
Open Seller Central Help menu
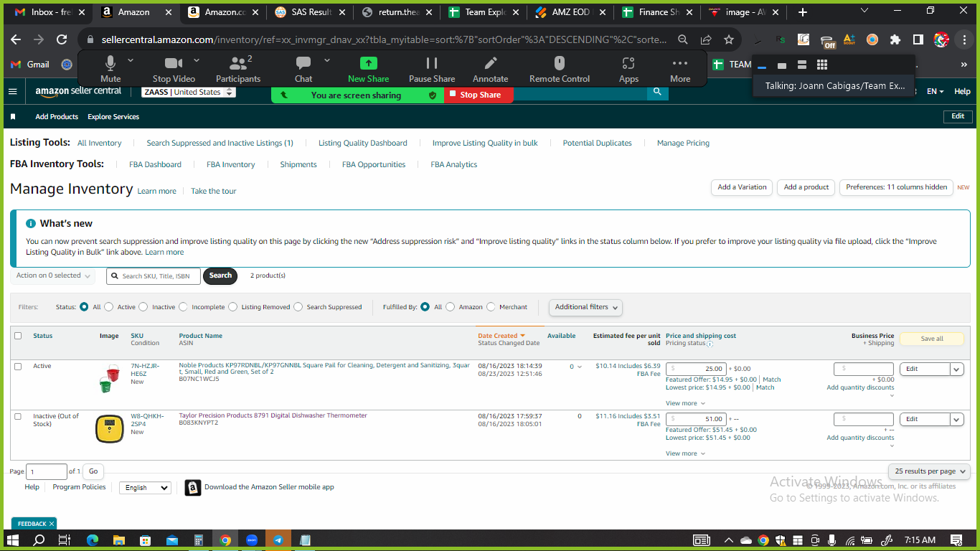(x=962, y=92)
